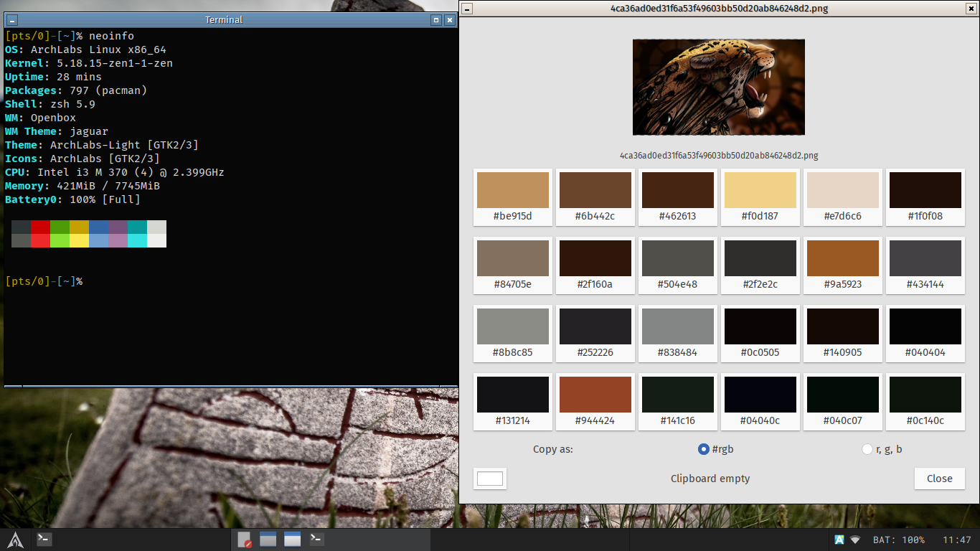Copy color swatch #6b442c
The height and width of the screenshot is (551, 980).
coord(595,197)
